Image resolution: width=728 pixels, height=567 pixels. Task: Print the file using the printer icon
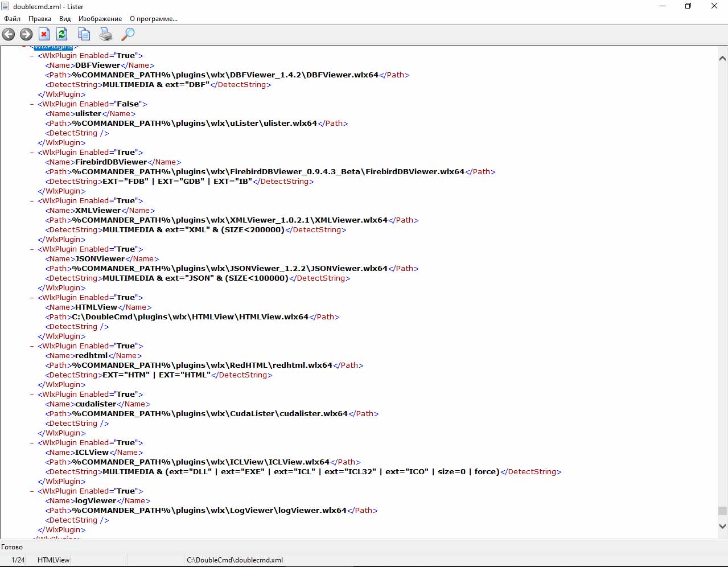click(106, 35)
